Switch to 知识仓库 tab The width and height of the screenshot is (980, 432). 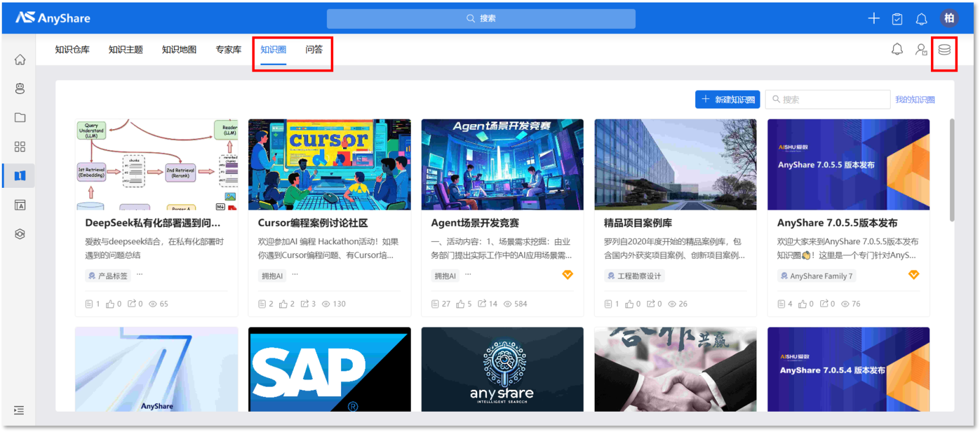pos(72,50)
